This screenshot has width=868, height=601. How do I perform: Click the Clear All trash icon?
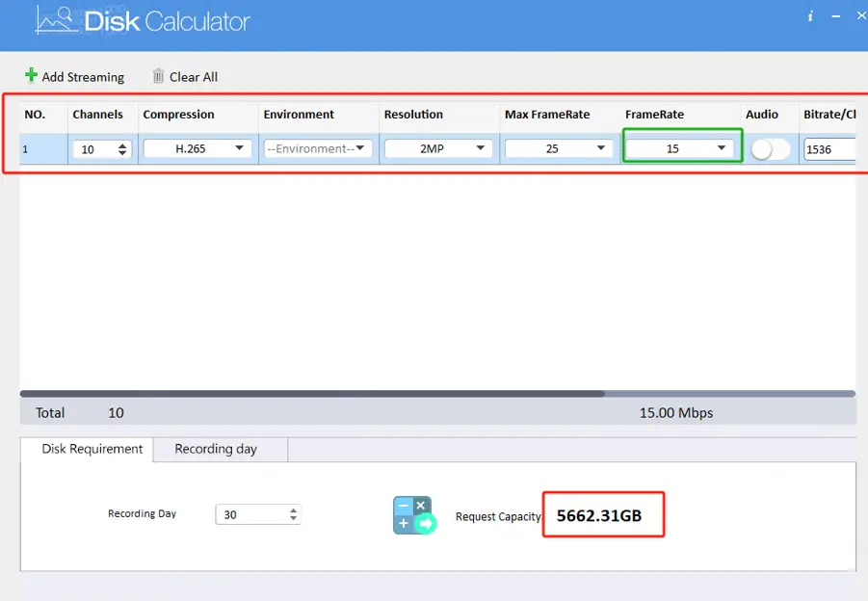point(157,76)
